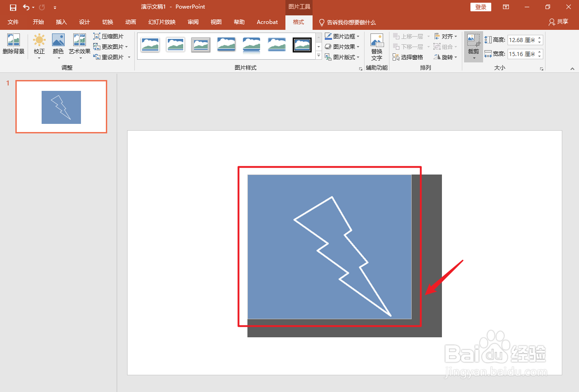The height and width of the screenshot is (392, 579).
Task: Switch to the Design (设计) tab
Action: (x=85, y=22)
